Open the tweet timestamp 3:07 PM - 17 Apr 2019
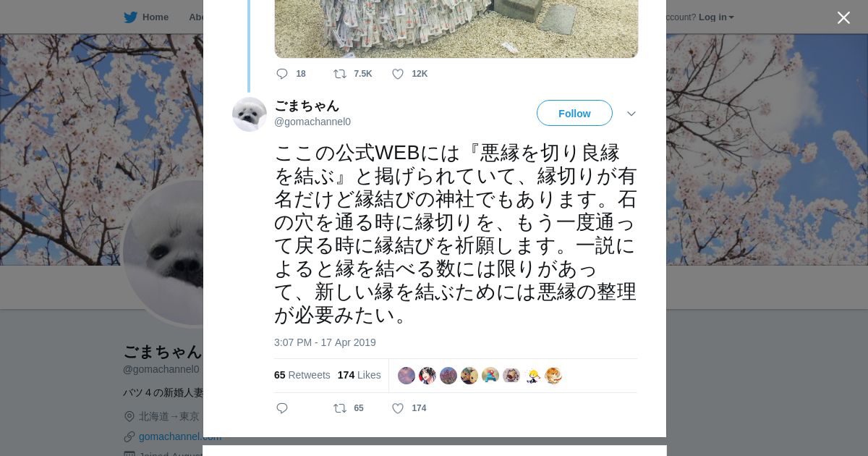The height and width of the screenshot is (456, 868). click(325, 342)
